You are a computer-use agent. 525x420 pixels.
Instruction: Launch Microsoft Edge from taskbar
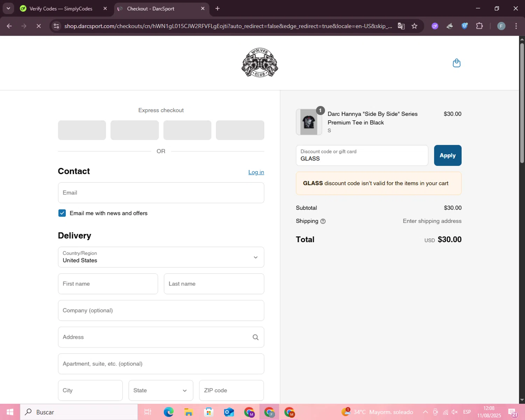[168, 412]
